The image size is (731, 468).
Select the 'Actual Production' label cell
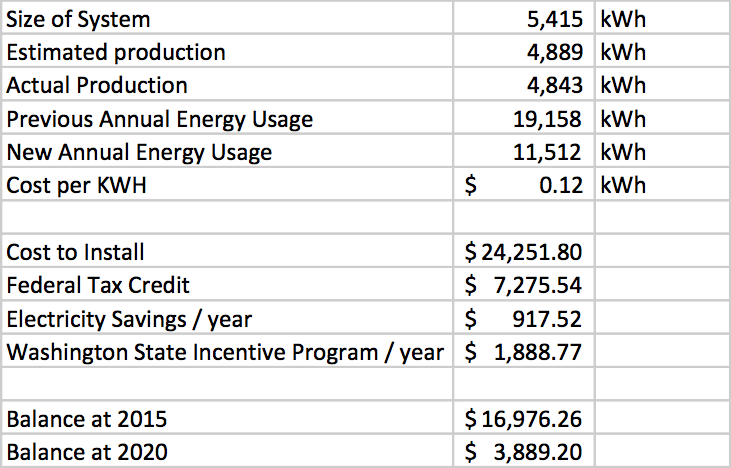227,84
